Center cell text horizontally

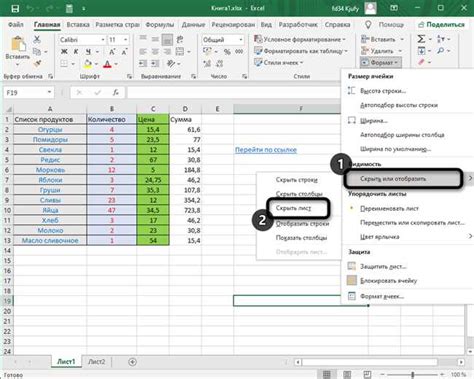click(x=155, y=52)
